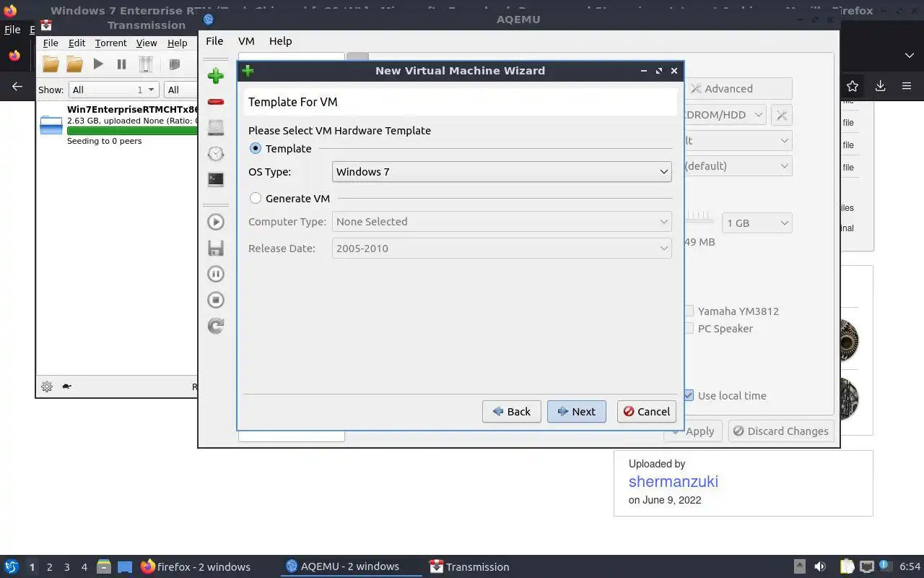The width and height of the screenshot is (924, 578).
Task: Open Transmission View menu
Action: click(147, 43)
